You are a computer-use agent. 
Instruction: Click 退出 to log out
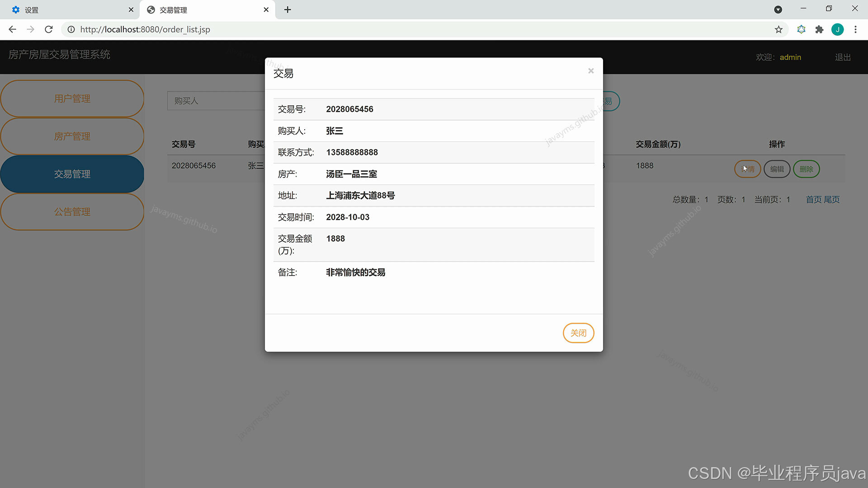(842, 57)
